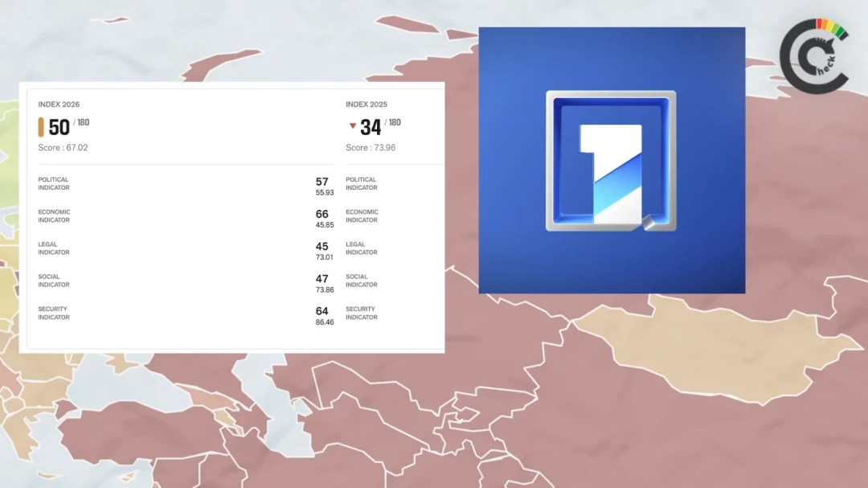Click 'Score : 67.02' text
Screen dimensions: 868x488
(x=63, y=147)
